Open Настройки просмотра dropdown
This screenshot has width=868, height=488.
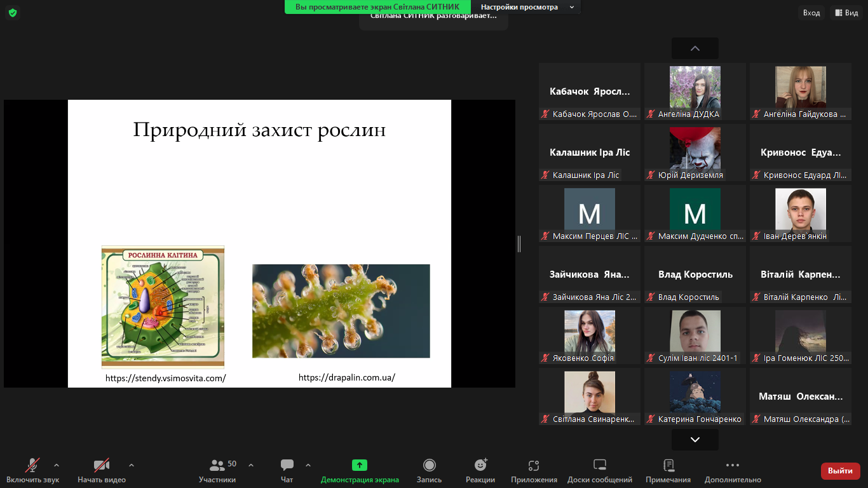[527, 7]
